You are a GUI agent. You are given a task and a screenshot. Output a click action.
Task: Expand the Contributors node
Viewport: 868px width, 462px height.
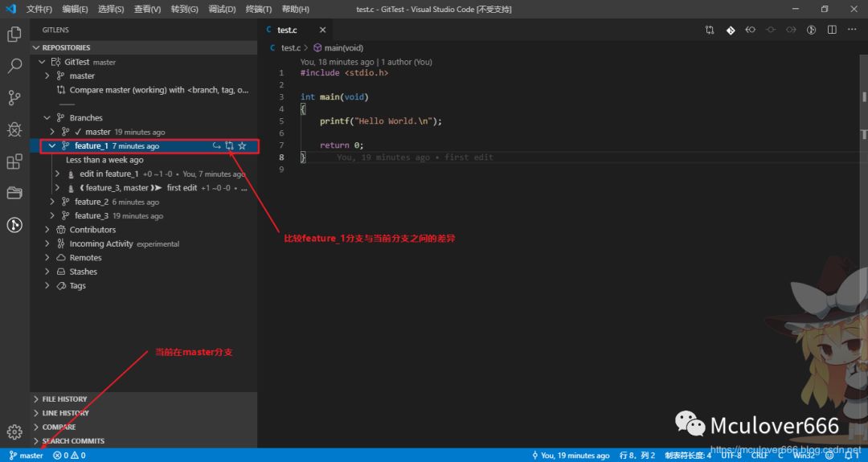click(47, 230)
